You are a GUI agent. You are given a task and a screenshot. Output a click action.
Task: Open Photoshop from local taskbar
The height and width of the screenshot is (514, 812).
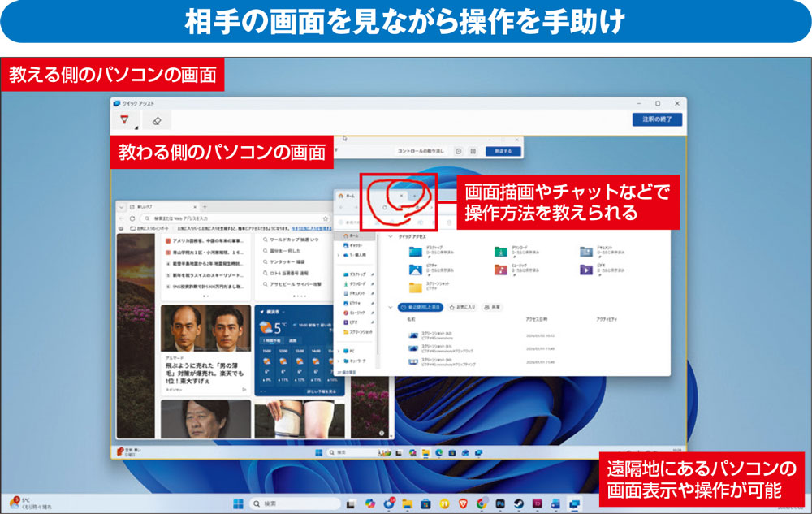[500, 503]
